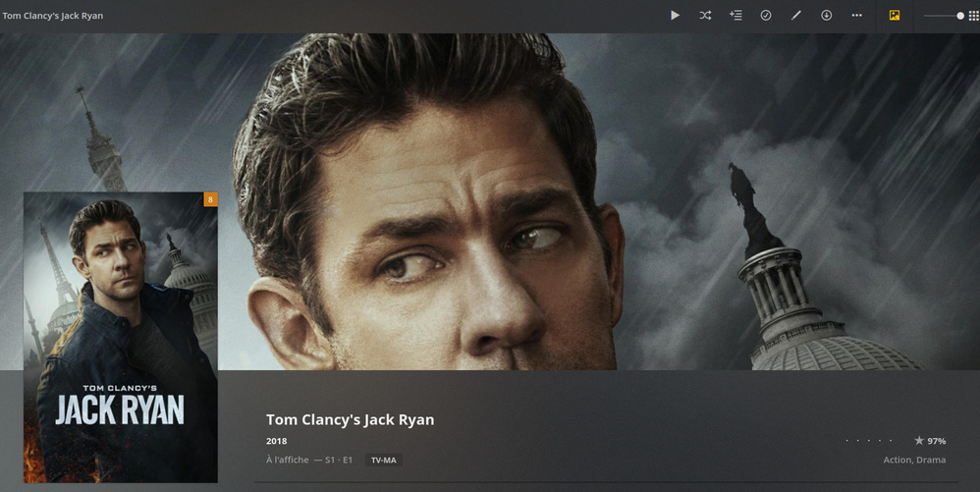Click the Tom Clancy's Jack Ryan heading
The height and width of the screenshot is (492, 980).
pos(350,419)
